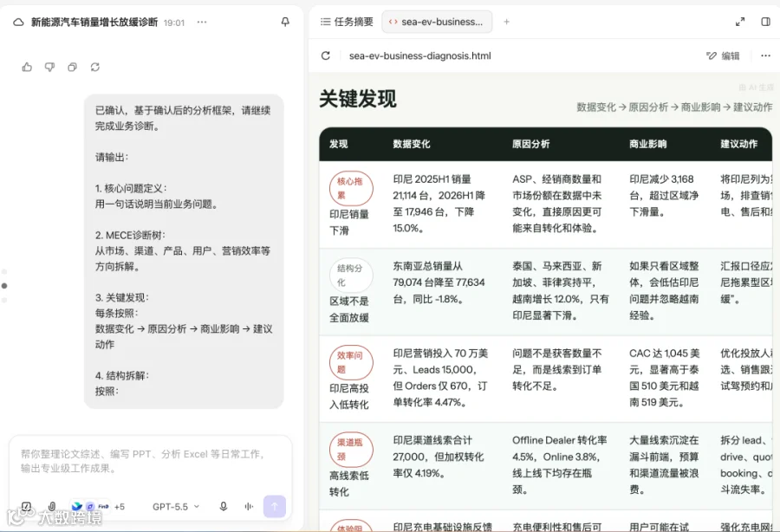Reload the sea-ev-business-diagnosis.html preview

326,55
